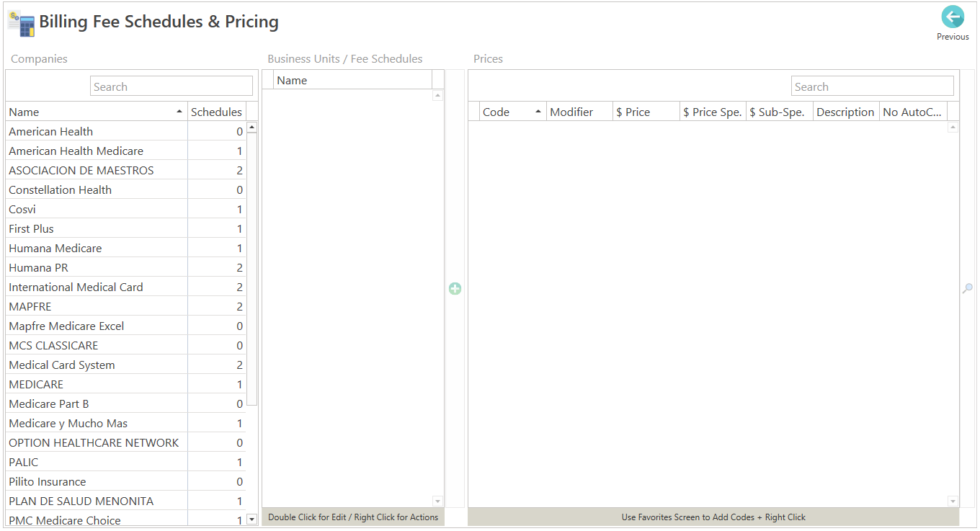Click the Previous back arrow icon
Viewport: 980px width, 531px height.
953,17
